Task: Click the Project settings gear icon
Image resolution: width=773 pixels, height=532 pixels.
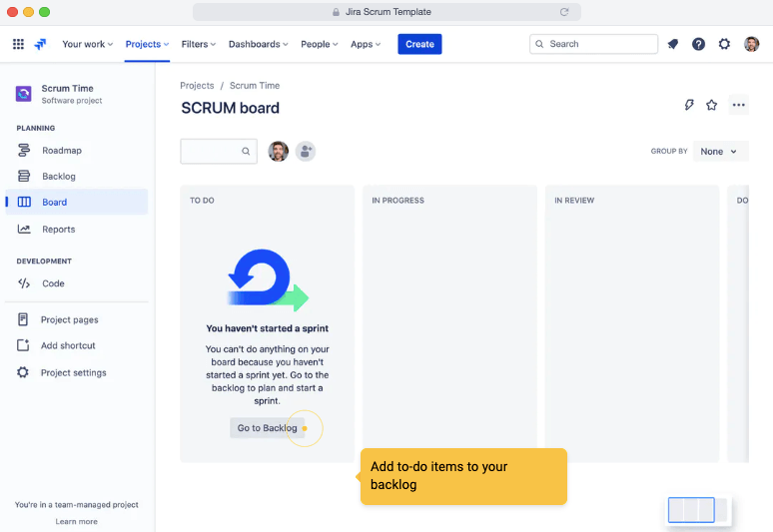Action: 23,372
